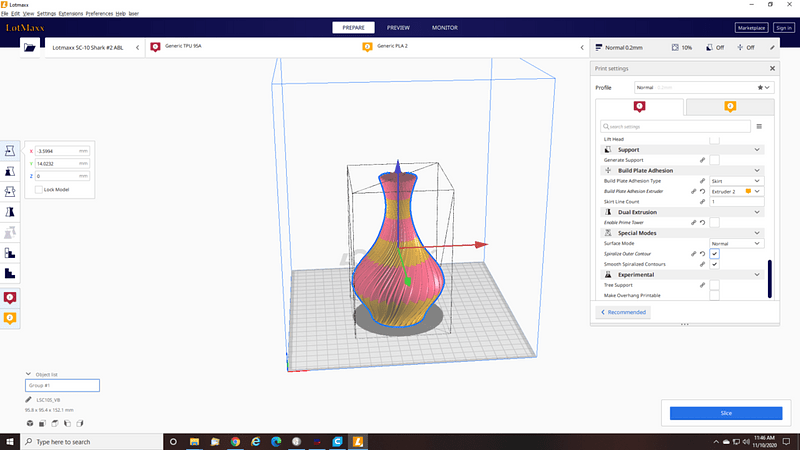The width and height of the screenshot is (800, 450).
Task: Open file with the folder icon
Action: coord(30,47)
